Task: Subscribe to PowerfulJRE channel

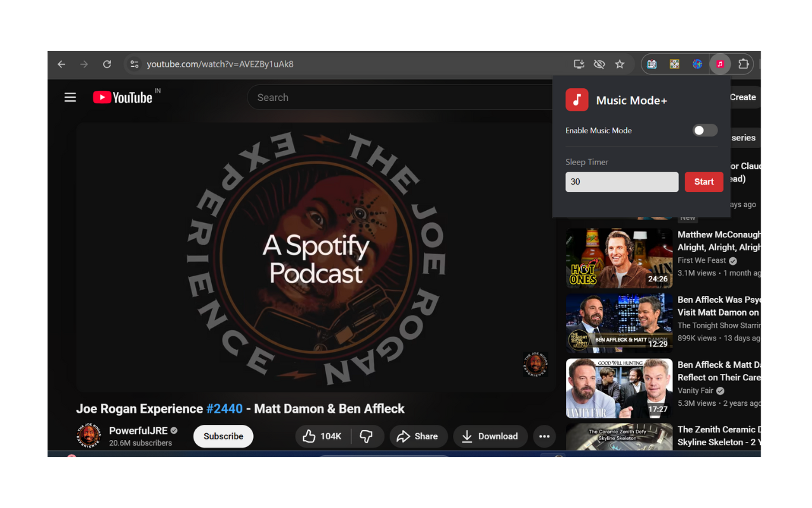Action: (223, 436)
